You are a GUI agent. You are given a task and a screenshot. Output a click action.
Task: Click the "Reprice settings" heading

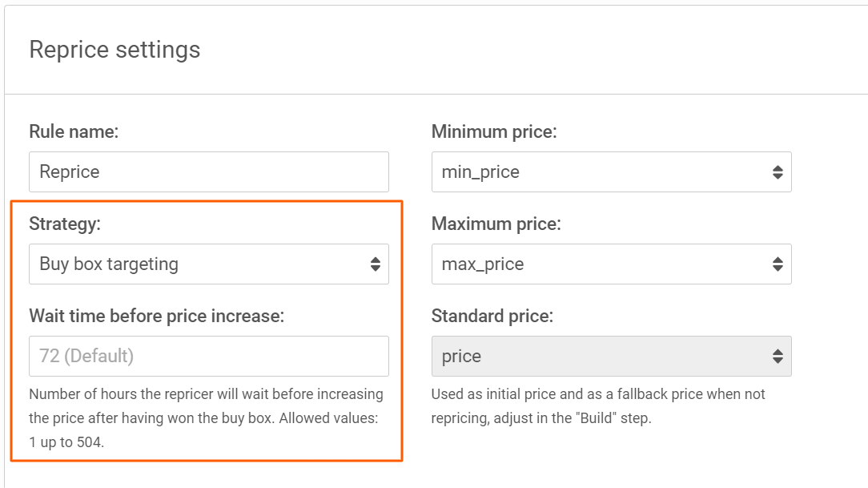115,50
